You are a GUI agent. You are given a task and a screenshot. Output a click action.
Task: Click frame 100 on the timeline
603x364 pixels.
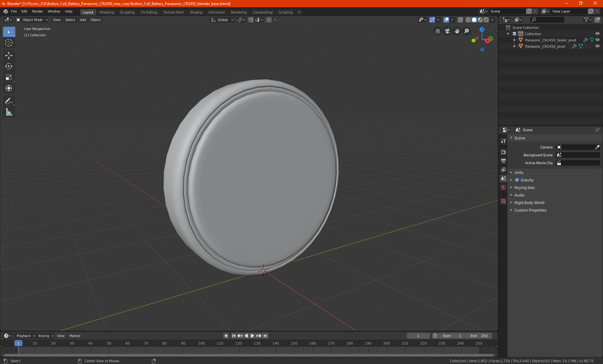click(201, 344)
